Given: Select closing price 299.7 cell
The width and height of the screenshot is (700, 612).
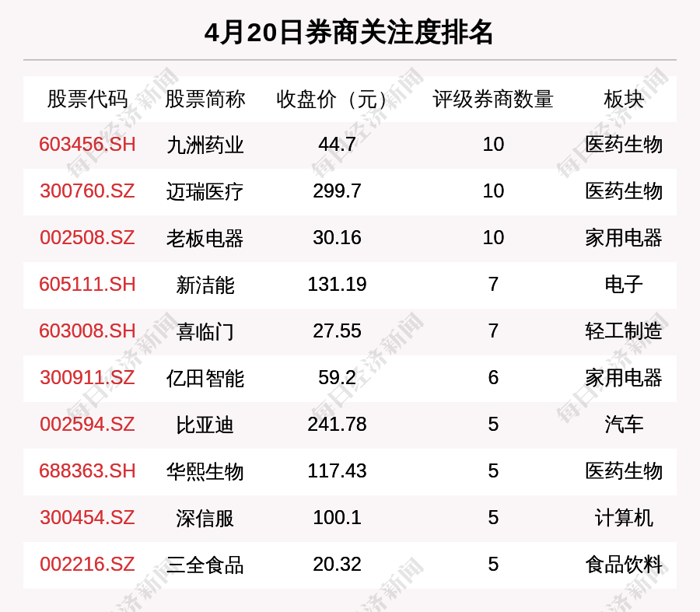Looking at the screenshot, I should (x=337, y=191).
